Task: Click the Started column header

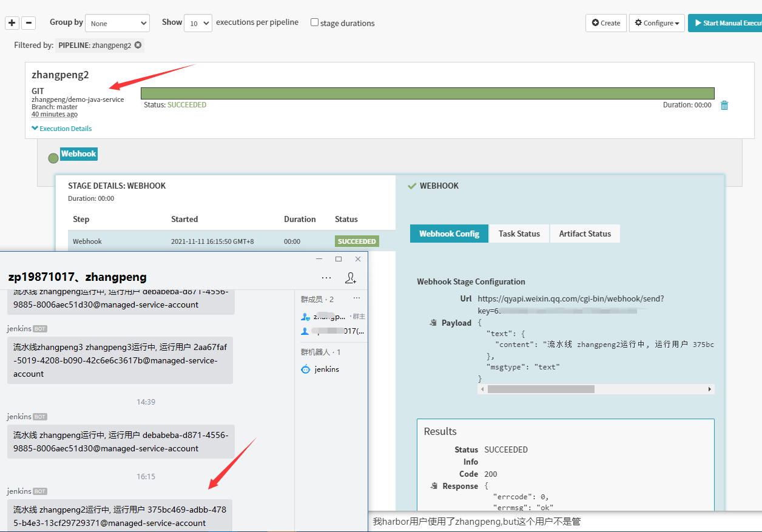Action: tap(184, 219)
